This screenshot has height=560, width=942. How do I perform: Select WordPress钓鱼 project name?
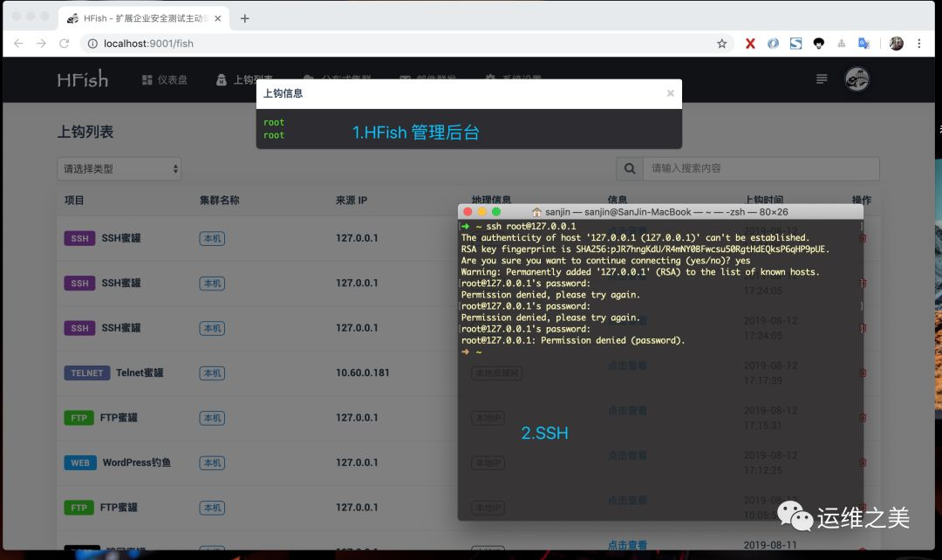pyautogui.click(x=136, y=462)
